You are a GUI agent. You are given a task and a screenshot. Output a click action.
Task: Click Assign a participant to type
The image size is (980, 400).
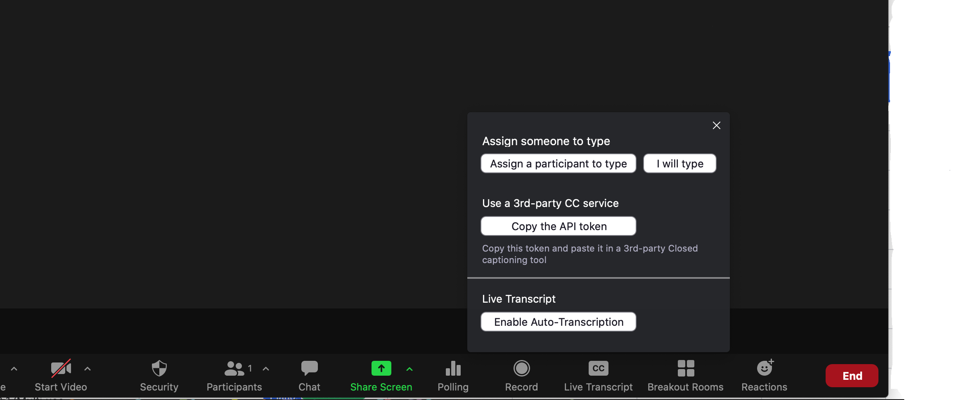tap(558, 164)
